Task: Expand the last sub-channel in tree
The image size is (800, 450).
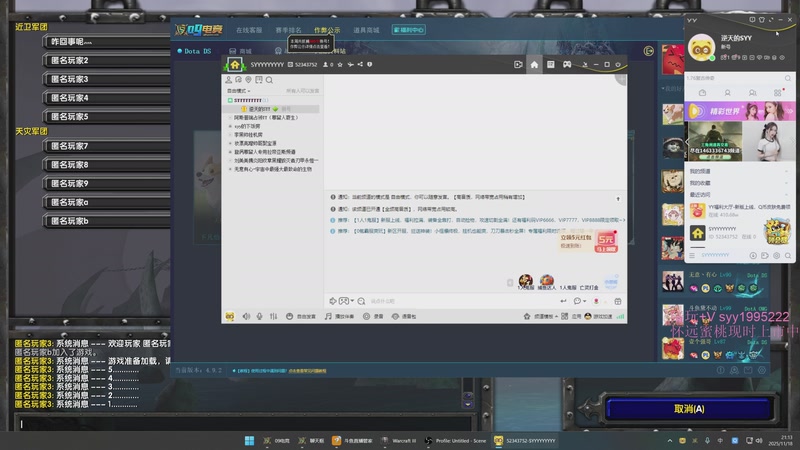Action: coord(230,169)
